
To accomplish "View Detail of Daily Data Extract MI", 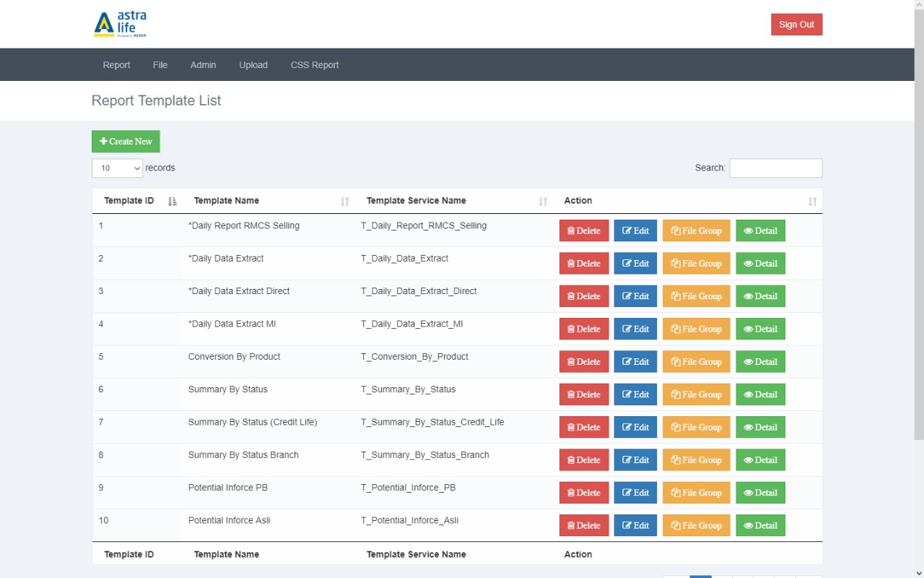I will [x=760, y=329].
